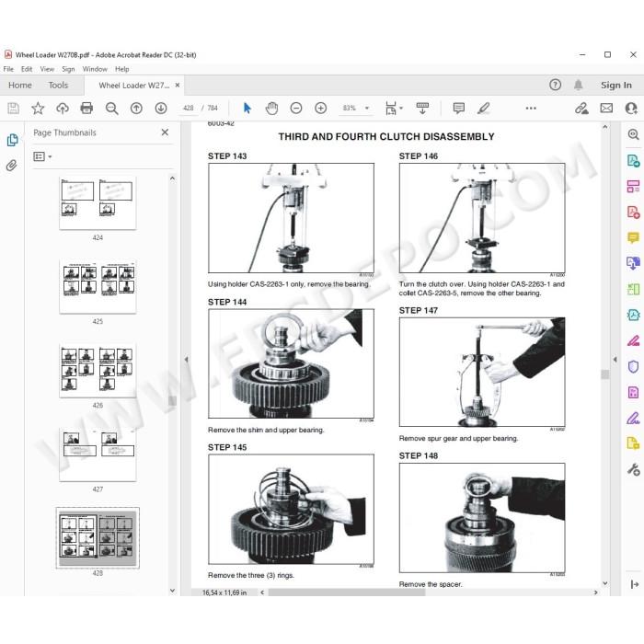The width and height of the screenshot is (644, 644).
Task: Open the highlighter pen tool
Action: pyautogui.click(x=483, y=108)
